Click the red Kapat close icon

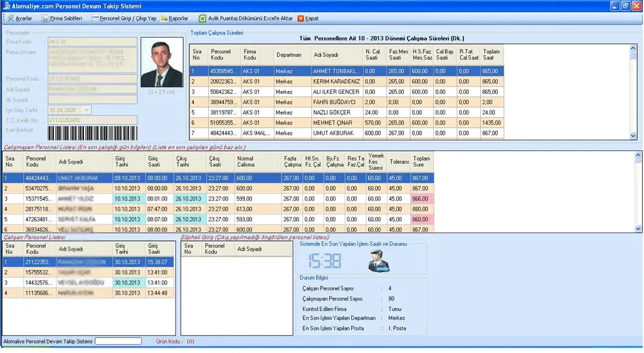300,18
